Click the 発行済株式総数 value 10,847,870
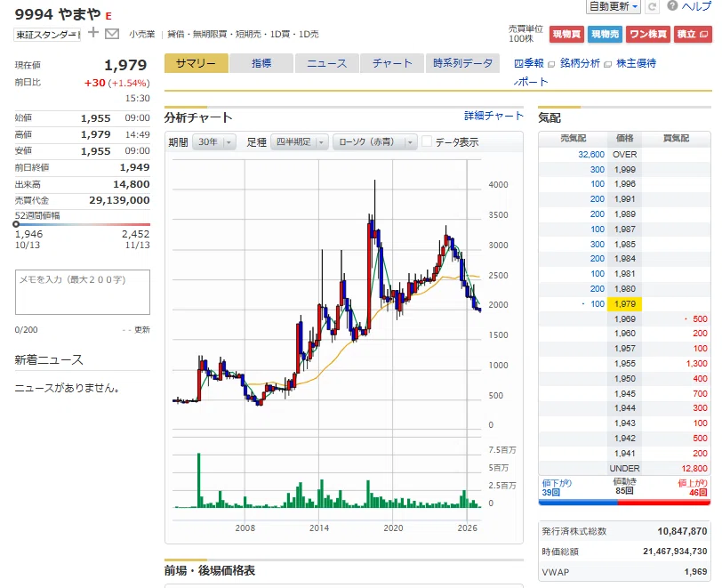The height and width of the screenshot is (588, 722). (x=682, y=531)
